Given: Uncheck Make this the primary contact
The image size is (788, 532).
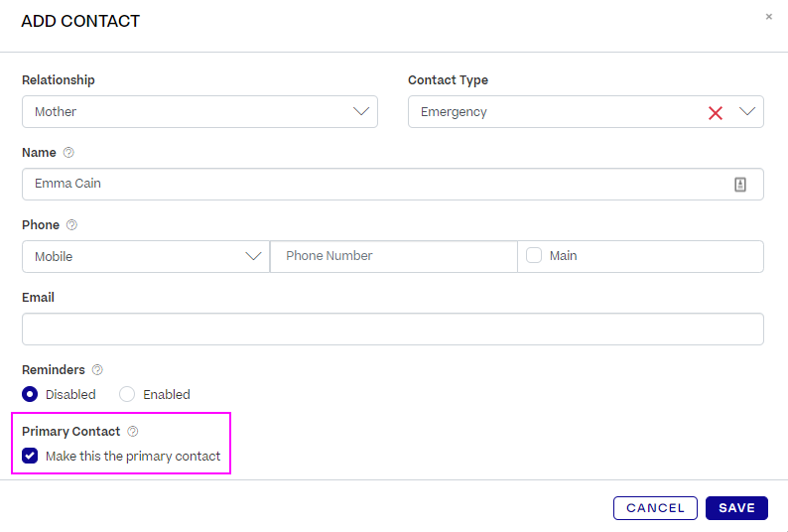Looking at the screenshot, I should (30, 456).
